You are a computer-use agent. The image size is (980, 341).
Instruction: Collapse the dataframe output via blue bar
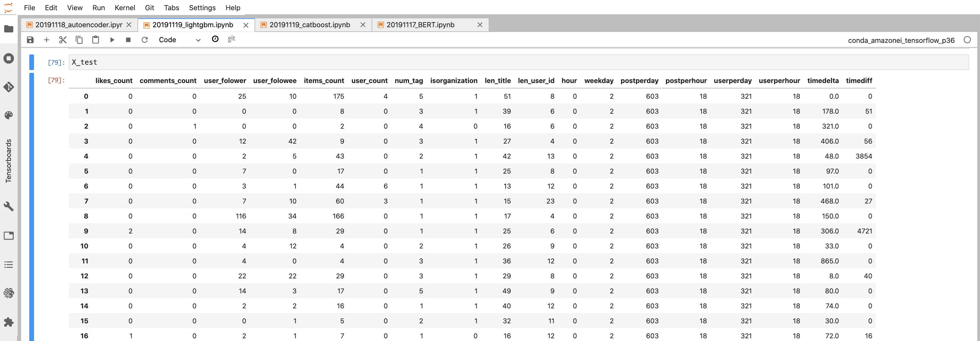pyautogui.click(x=32, y=206)
